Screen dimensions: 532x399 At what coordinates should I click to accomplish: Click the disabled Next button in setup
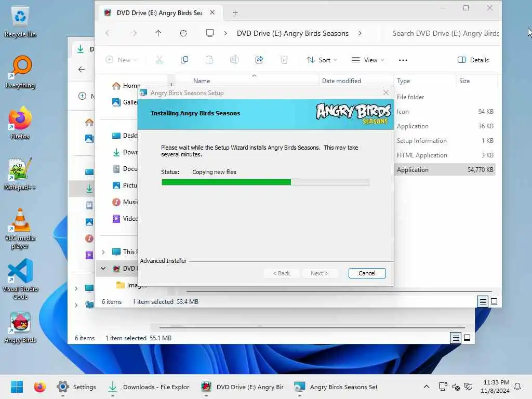click(320, 273)
